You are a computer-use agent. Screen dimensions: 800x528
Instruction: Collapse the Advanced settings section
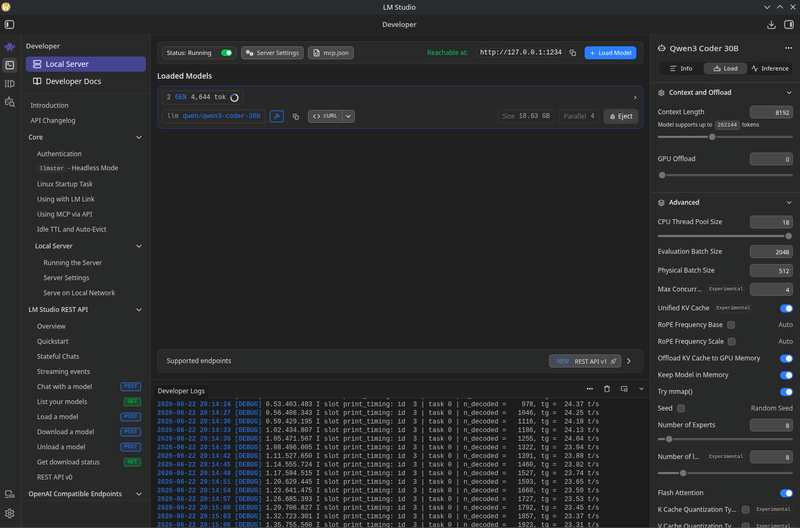[789, 203]
